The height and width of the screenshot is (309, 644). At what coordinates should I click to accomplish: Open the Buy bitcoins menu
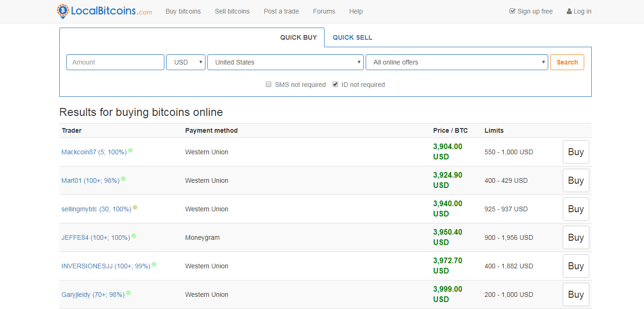coord(183,11)
